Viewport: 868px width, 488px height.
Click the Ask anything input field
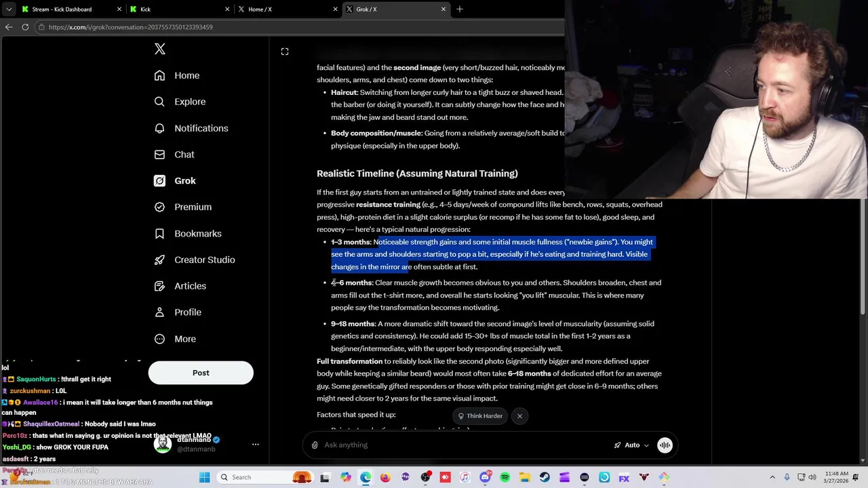tap(465, 445)
